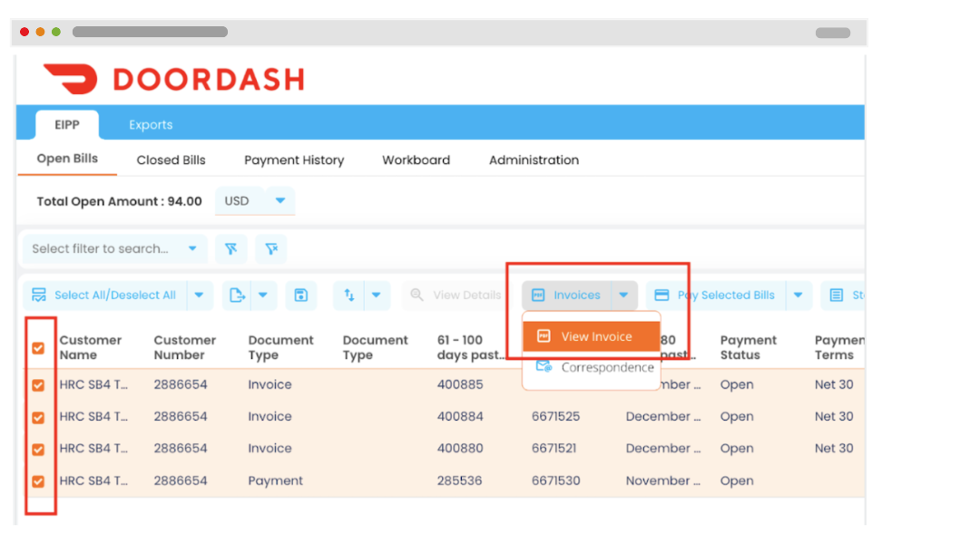This screenshot has height=544, width=980.
Task: Choose View Invoice from the menu
Action: [x=592, y=336]
